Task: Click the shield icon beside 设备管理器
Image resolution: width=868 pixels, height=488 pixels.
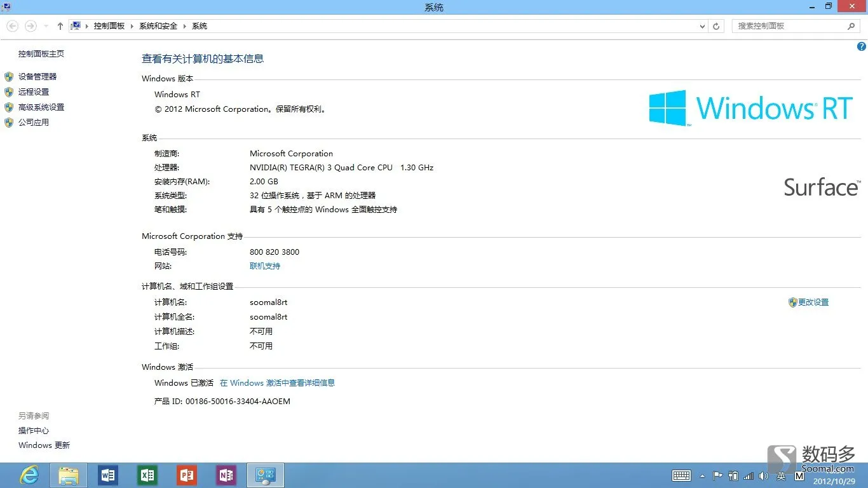Action: click(x=9, y=76)
